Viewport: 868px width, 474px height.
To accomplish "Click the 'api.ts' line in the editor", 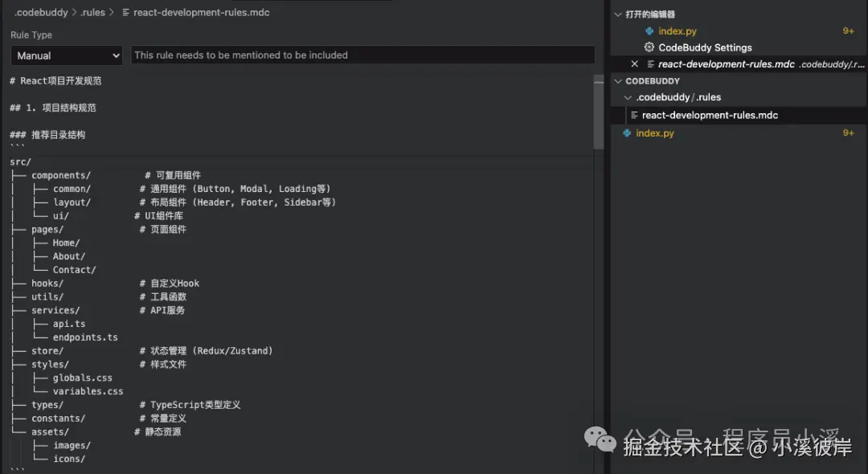I will tap(68, 324).
